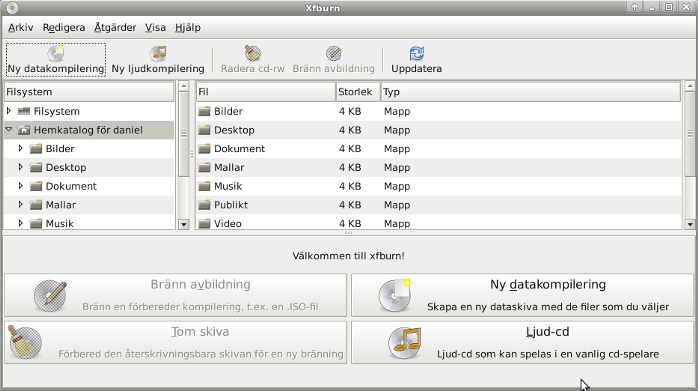Select the Publikt folder in file list

coord(438,205)
